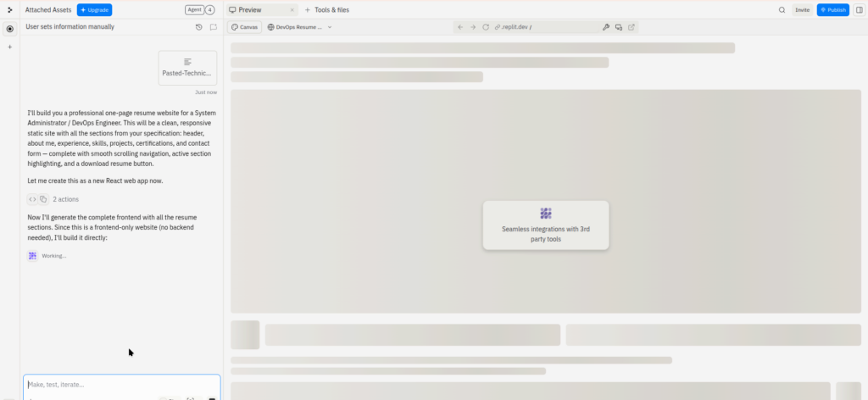Open preview in new tab via external-link icon
The width and height of the screenshot is (868, 400).
click(x=632, y=27)
